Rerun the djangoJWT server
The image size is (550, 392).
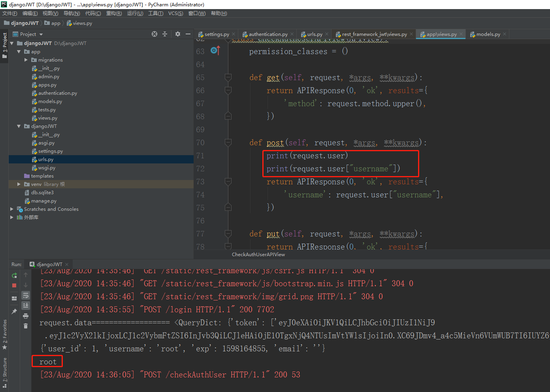click(14, 275)
